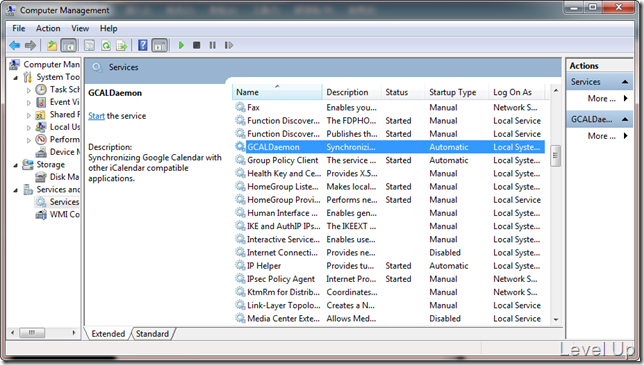644x365 pixels.
Task: Expand the Task Scheduler node arrow
Action: tap(28, 90)
